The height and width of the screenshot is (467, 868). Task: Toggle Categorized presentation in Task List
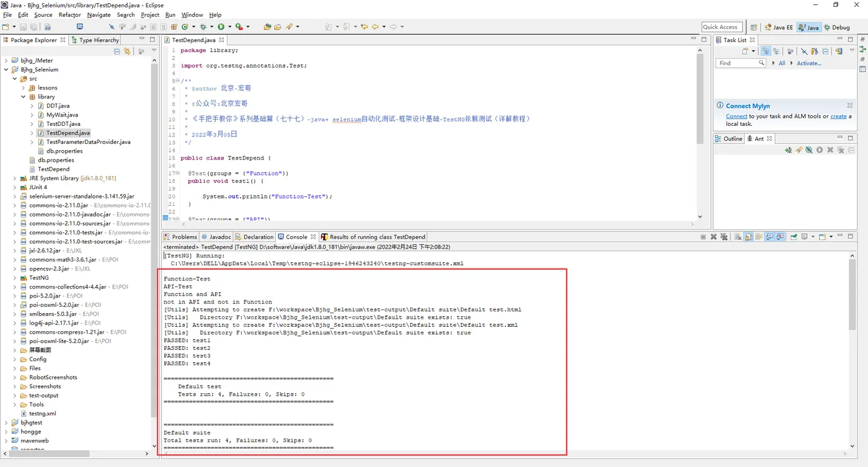766,51
